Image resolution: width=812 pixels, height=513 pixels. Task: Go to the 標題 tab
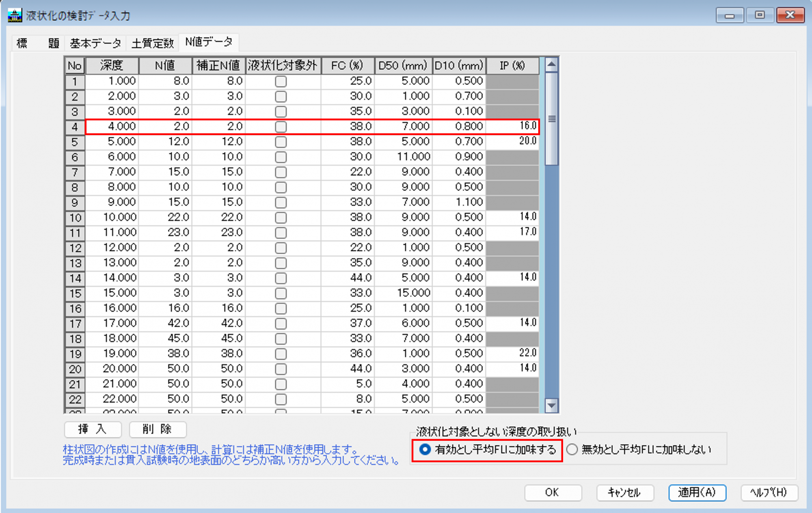(38, 43)
